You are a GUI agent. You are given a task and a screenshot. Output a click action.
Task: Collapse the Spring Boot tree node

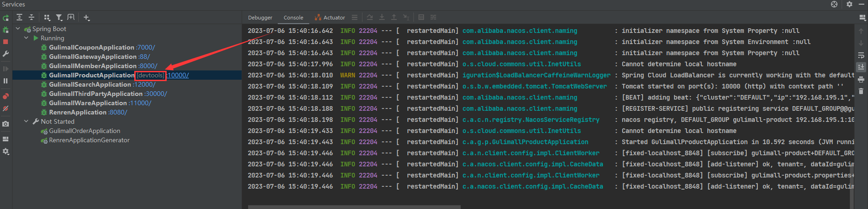click(18, 29)
